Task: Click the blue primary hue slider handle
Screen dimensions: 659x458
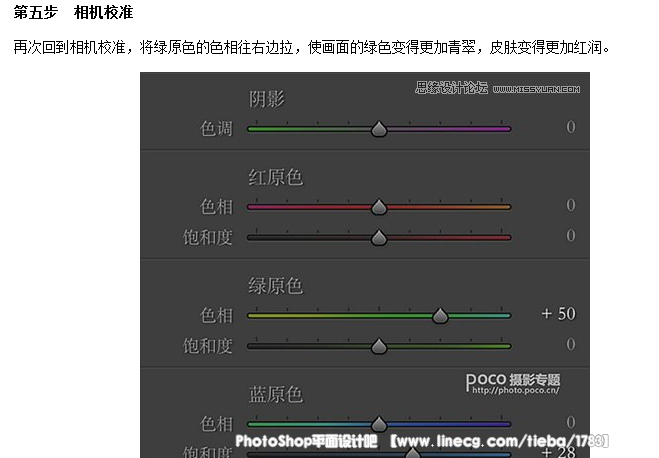Action: pyautogui.click(x=379, y=424)
